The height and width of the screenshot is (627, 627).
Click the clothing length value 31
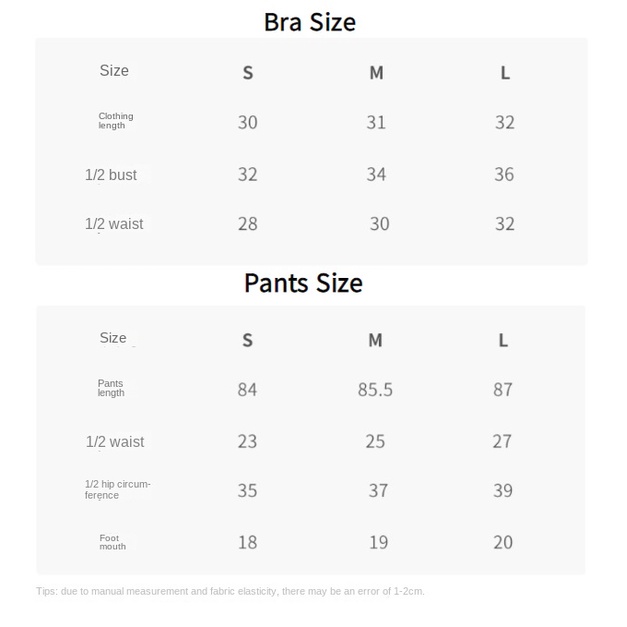376,123
